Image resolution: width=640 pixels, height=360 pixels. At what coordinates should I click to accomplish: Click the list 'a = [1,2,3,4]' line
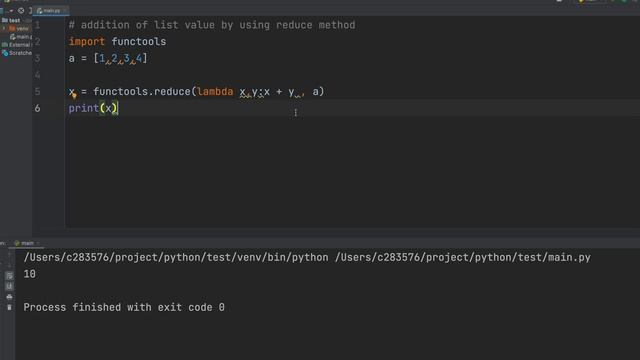point(108,58)
